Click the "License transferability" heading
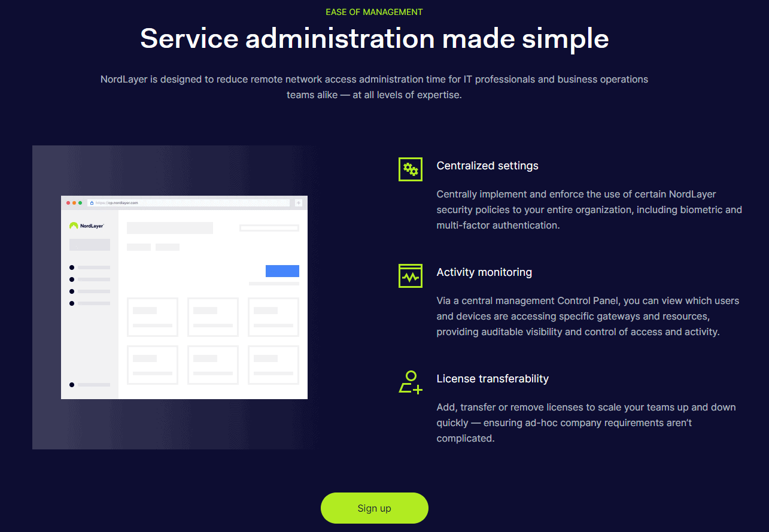This screenshot has height=532, width=769. (493, 379)
